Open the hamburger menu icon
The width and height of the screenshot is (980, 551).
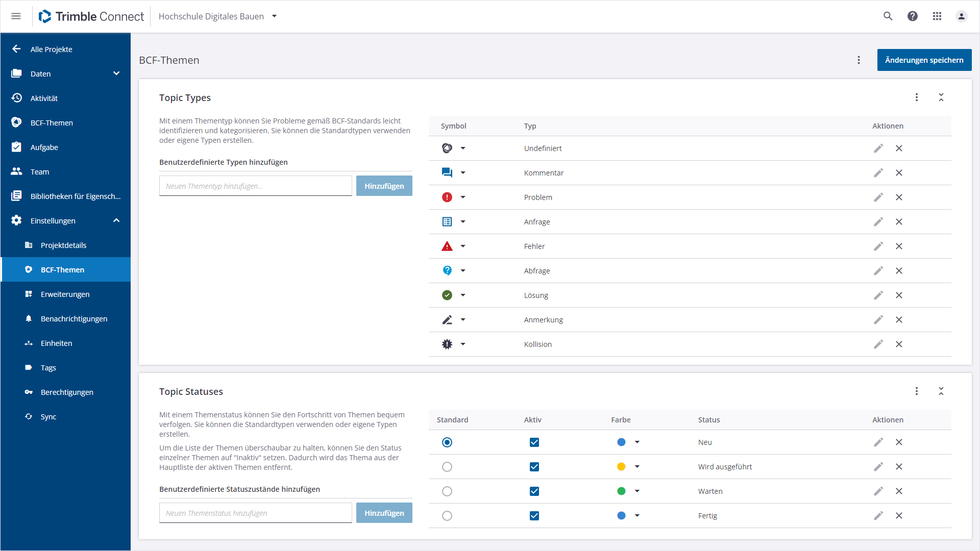coord(16,16)
